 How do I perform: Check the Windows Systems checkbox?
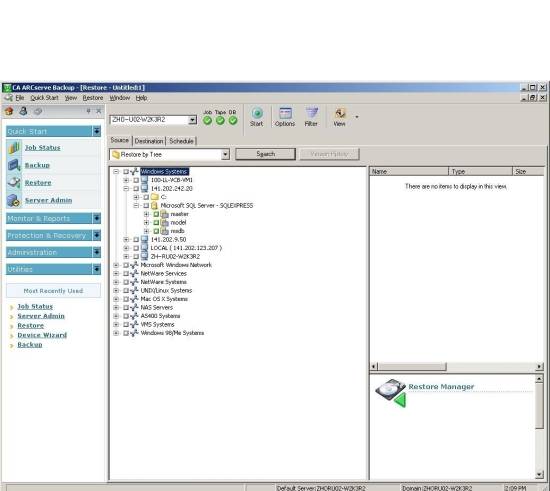(x=126, y=171)
